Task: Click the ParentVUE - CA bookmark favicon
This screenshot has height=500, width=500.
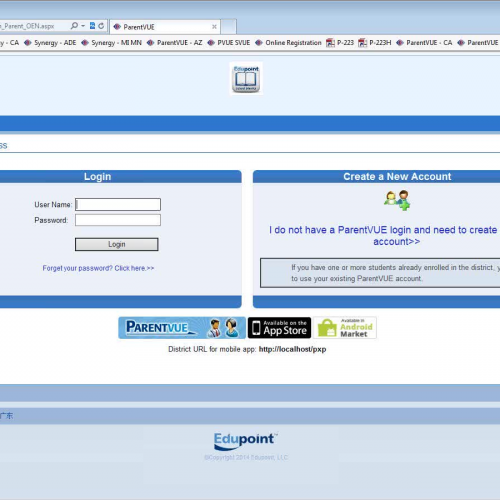Action: point(400,43)
